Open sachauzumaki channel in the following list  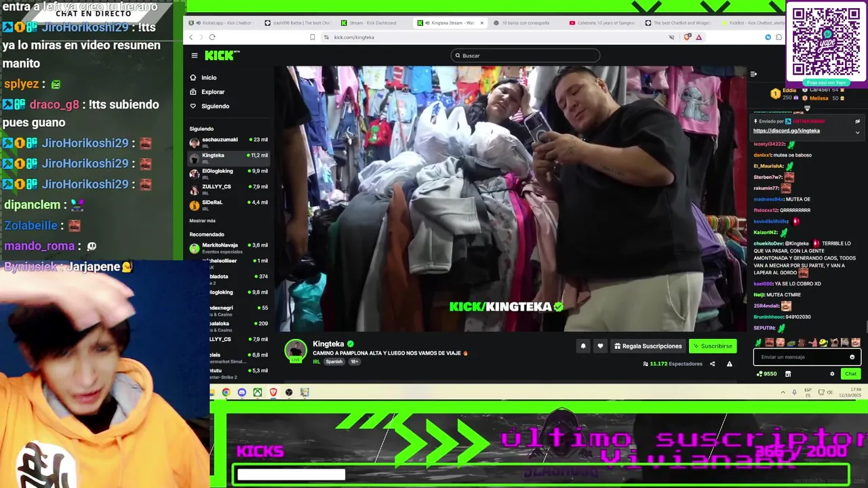click(229, 142)
